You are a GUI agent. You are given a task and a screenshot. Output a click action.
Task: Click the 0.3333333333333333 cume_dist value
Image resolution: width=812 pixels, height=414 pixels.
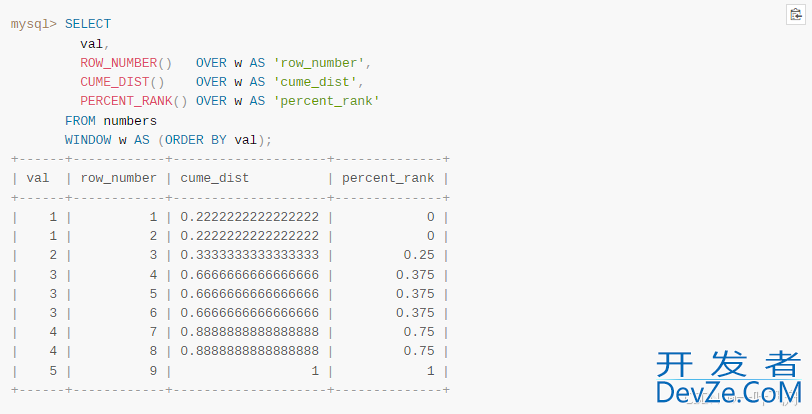[249, 255]
